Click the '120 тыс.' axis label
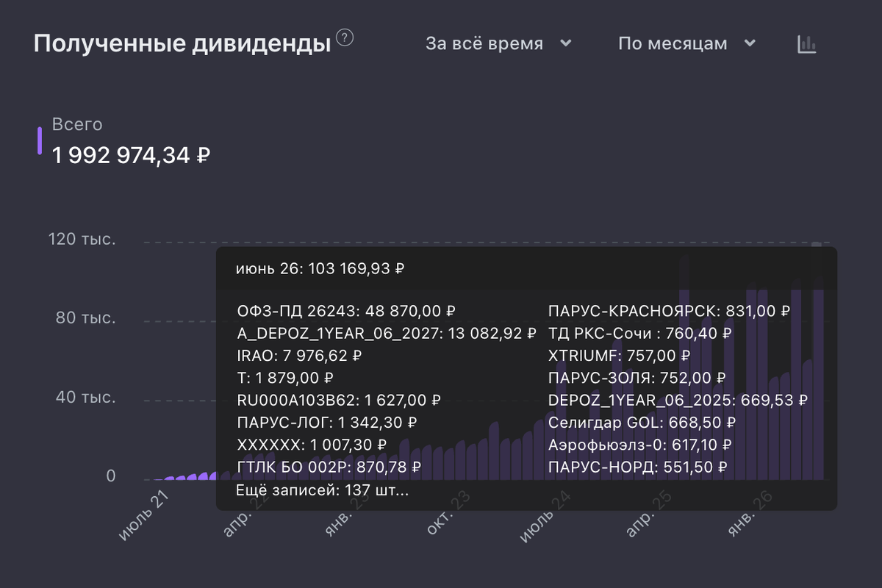The width and height of the screenshot is (882, 588). (x=82, y=239)
